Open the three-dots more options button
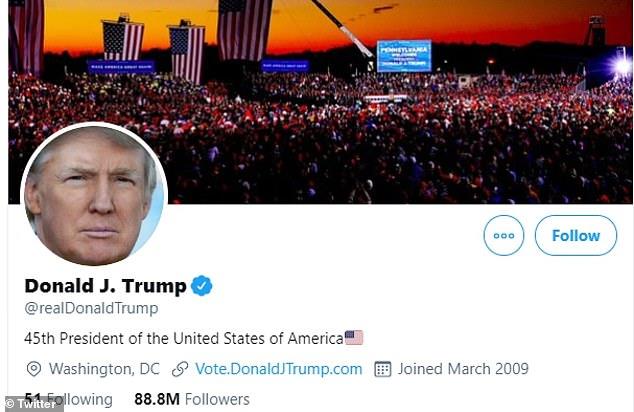Image resolution: width=634 pixels, height=412 pixels. (503, 235)
